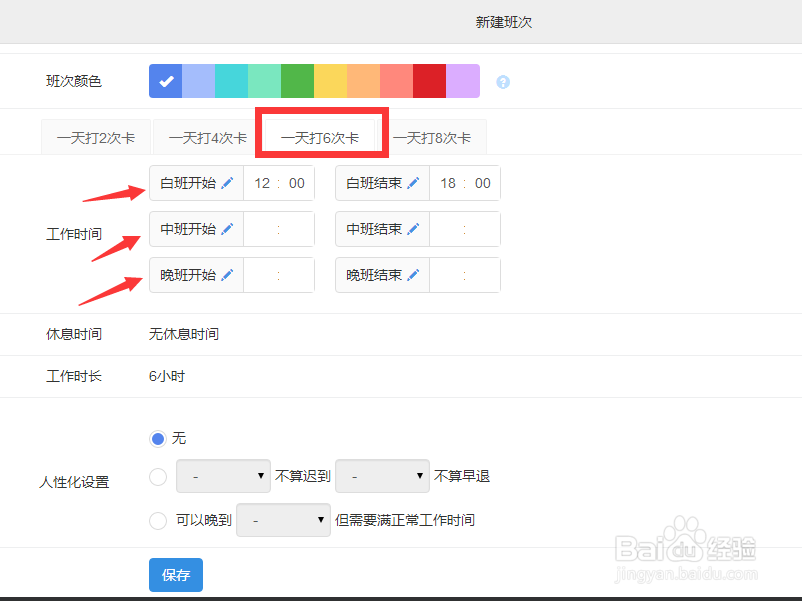Select the 可以晚到 radio option

158,521
